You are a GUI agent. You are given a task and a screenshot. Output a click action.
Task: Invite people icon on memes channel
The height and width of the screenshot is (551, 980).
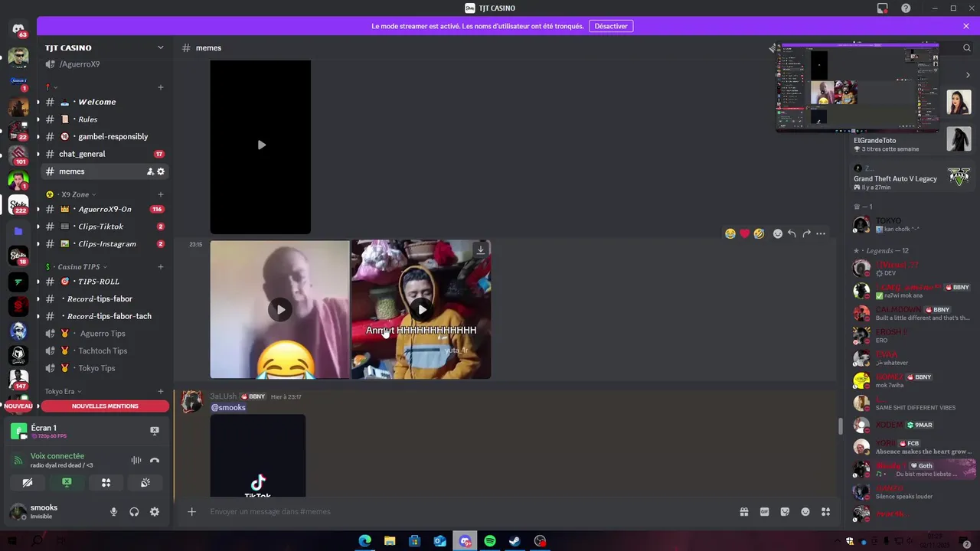[x=150, y=171]
